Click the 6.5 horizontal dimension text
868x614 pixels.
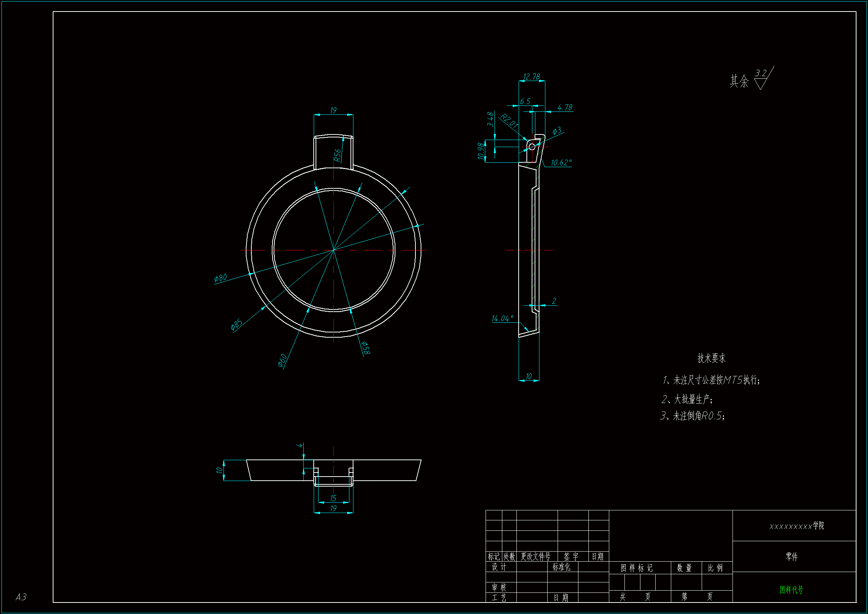click(x=525, y=101)
